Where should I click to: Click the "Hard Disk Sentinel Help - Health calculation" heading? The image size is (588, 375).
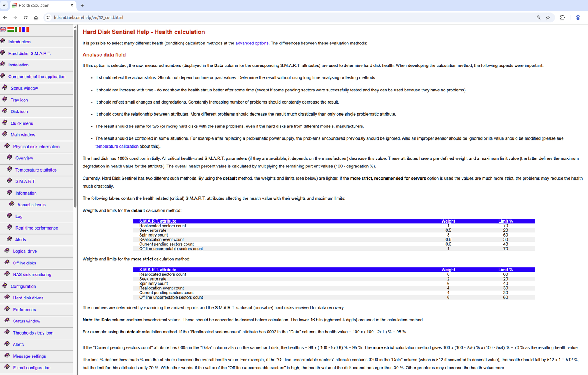click(144, 32)
